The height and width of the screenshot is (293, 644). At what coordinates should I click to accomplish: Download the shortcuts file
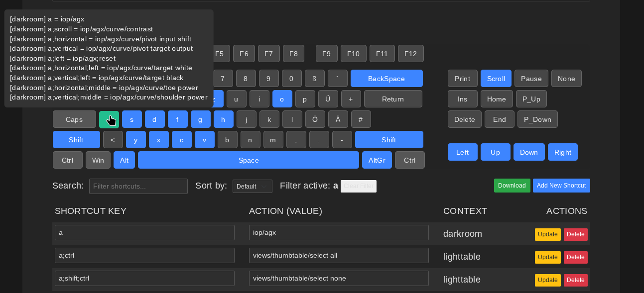[512, 186]
